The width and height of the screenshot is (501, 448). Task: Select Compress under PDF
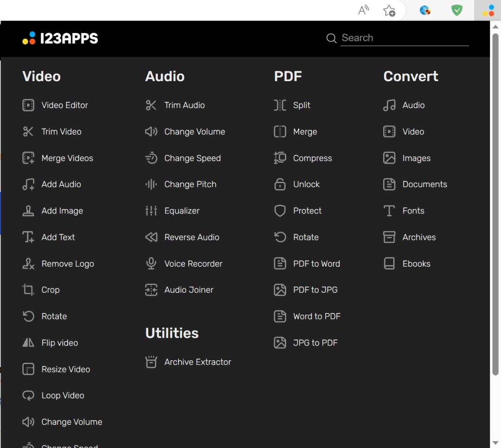point(312,158)
